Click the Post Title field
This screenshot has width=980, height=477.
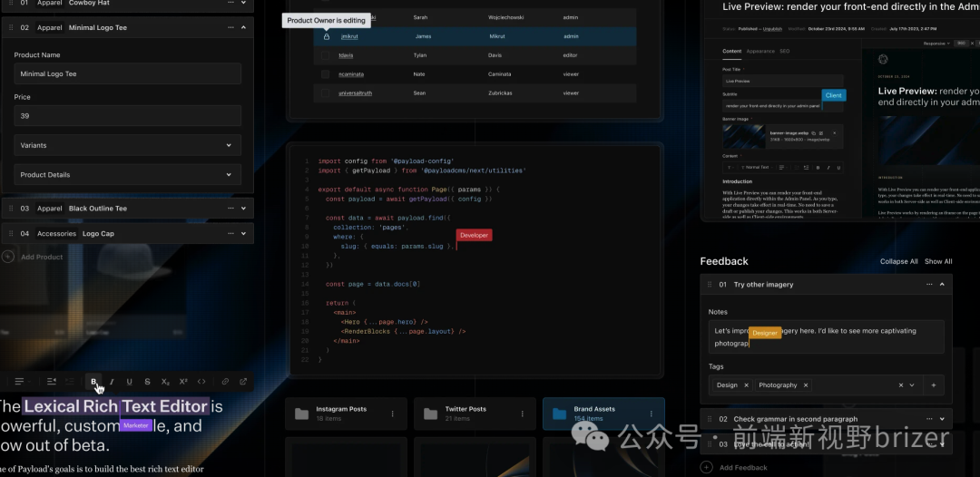click(x=782, y=82)
